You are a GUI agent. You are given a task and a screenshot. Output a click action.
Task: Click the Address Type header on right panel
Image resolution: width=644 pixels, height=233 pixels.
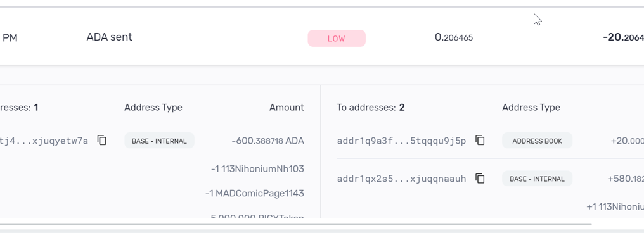tap(531, 108)
